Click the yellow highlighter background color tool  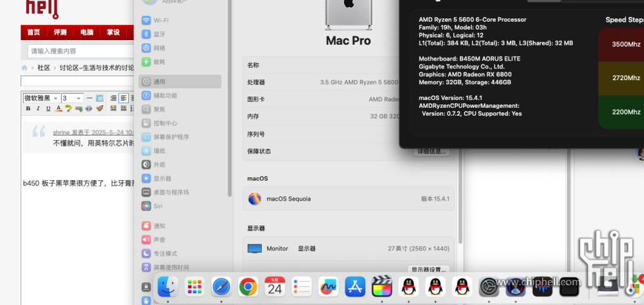tap(68, 108)
